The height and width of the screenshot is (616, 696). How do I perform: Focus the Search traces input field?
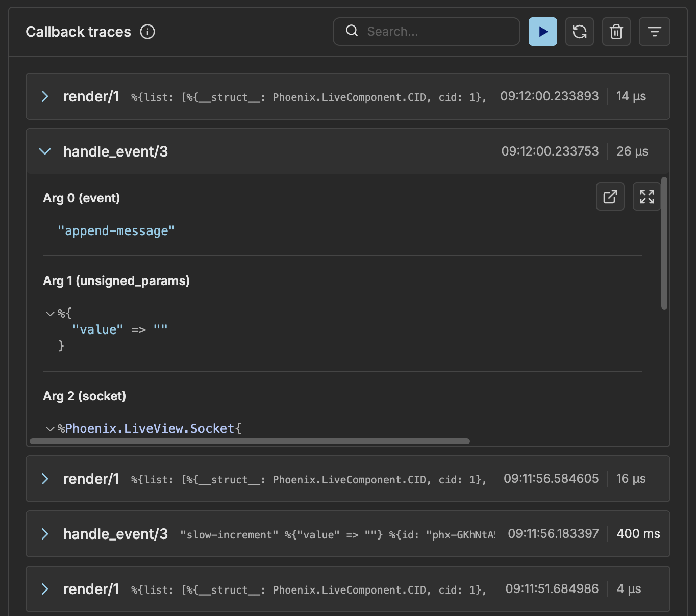[426, 32]
